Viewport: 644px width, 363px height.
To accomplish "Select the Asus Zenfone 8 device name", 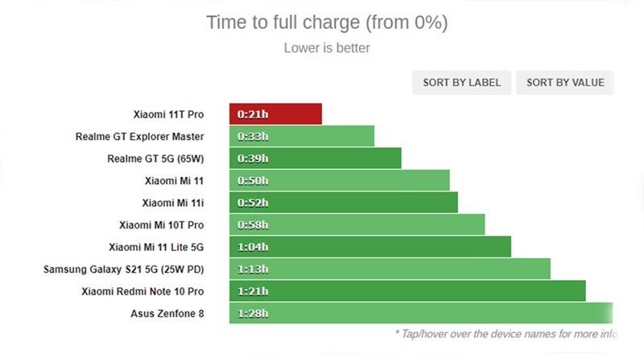I will click(167, 313).
